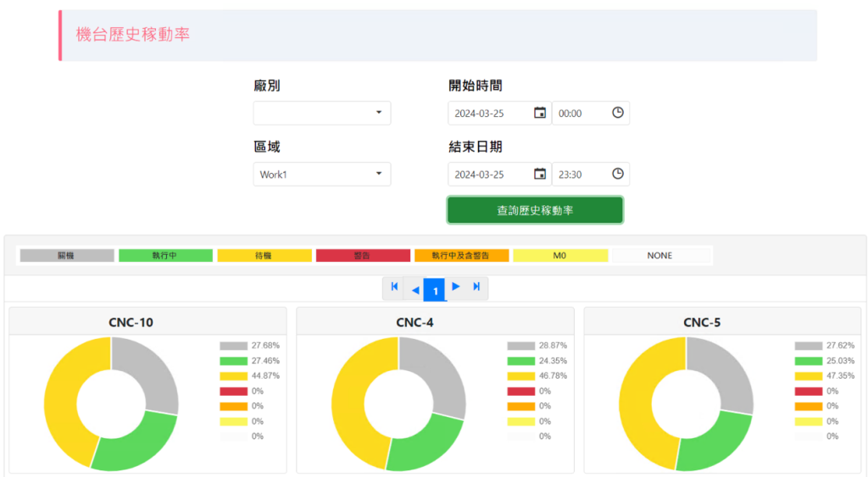
Task: Open the calendar picker for 結束日期
Action: tap(540, 174)
